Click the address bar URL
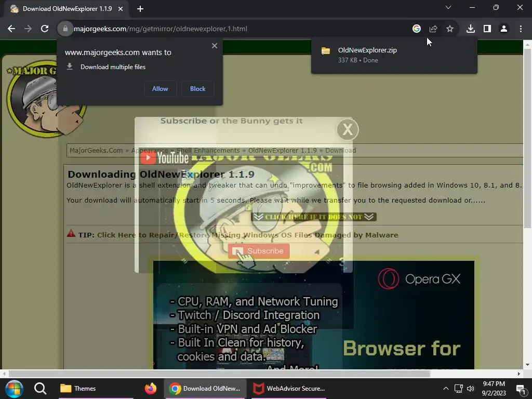532x399 pixels. point(161,29)
